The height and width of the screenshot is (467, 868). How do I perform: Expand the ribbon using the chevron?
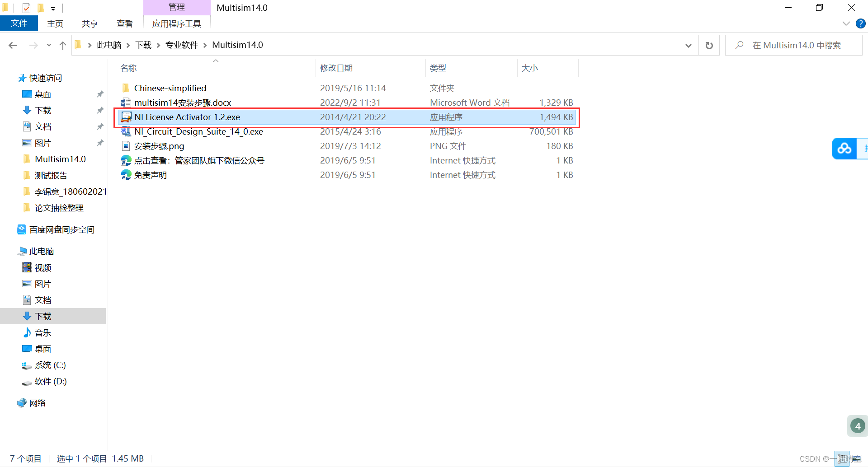click(846, 23)
